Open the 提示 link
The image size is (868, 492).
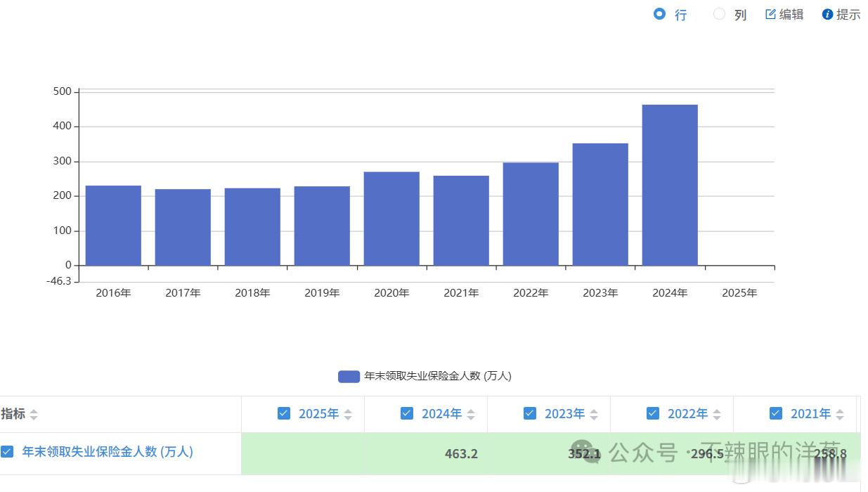point(848,14)
